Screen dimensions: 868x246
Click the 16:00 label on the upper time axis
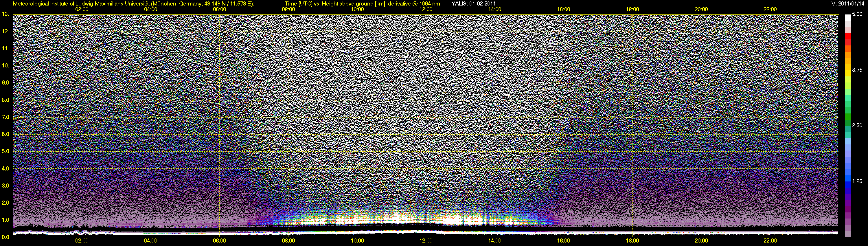pos(564,10)
